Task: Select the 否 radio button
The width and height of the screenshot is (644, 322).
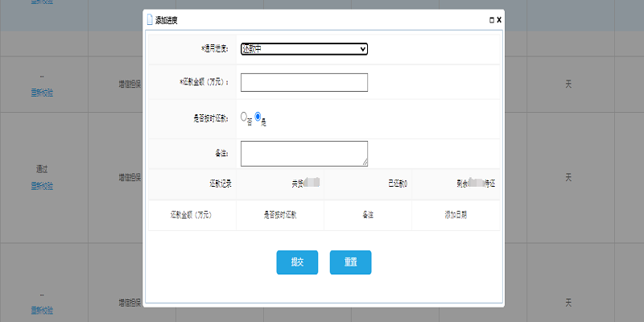Action: (244, 117)
